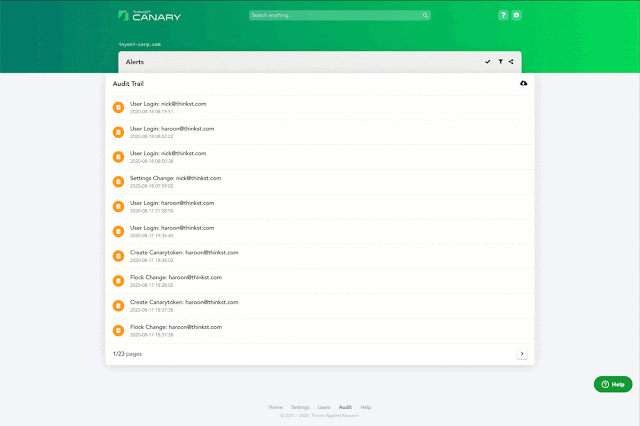
Task: Select 'User Login: nick@thinkst.com' above 08:00:38
Action: coord(168,153)
